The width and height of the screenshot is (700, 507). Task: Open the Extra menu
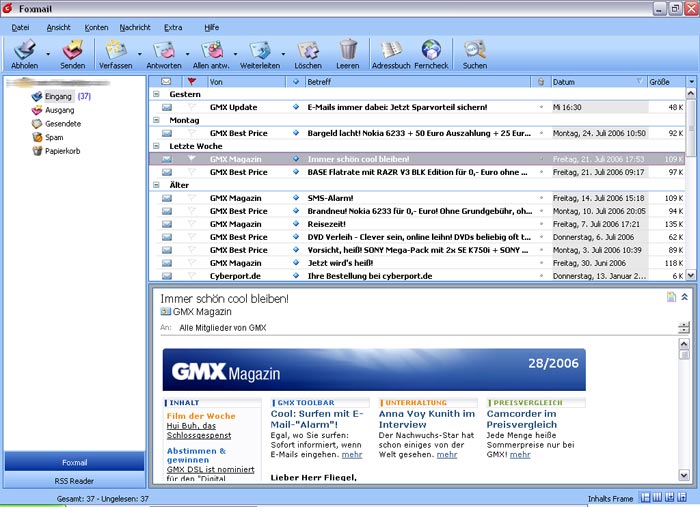click(x=173, y=28)
